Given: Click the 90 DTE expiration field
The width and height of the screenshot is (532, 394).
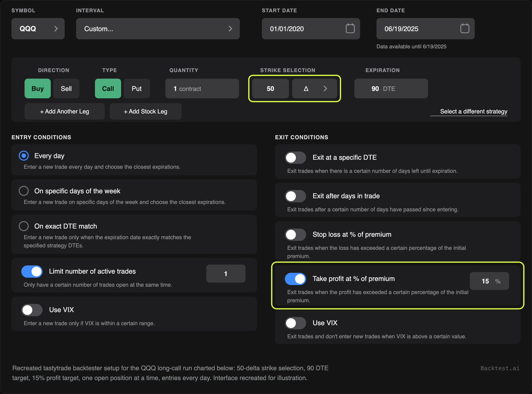Looking at the screenshot, I should coord(391,88).
